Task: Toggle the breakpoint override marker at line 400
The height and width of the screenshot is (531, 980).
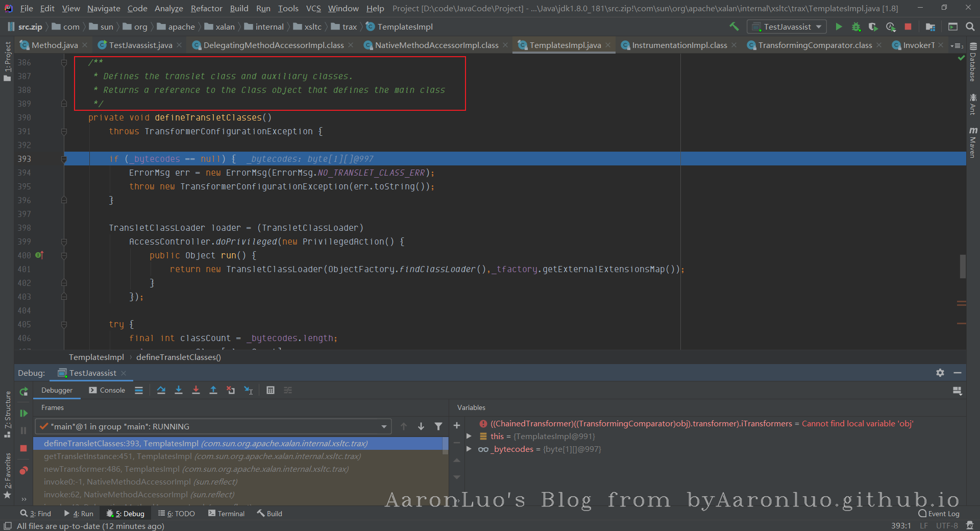Action: 39,255
